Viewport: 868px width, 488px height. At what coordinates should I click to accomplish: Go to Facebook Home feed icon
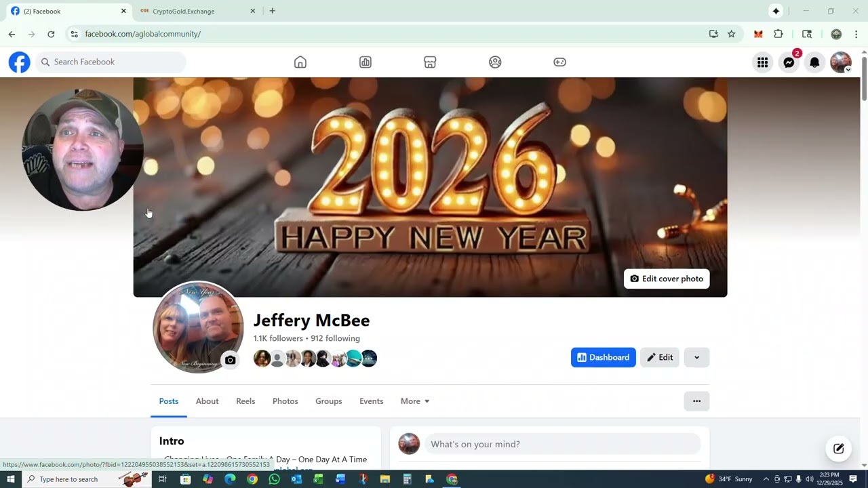pyautogui.click(x=300, y=62)
